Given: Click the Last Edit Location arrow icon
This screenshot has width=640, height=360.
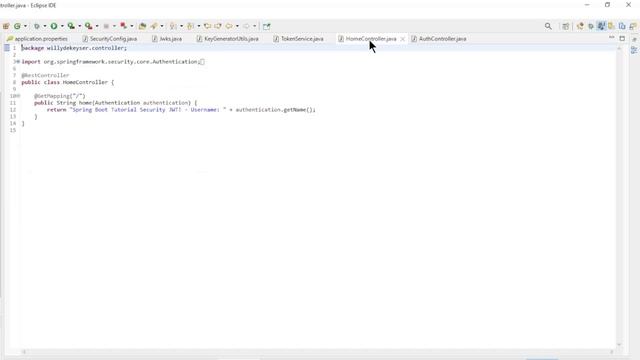Looking at the screenshot, I should pyautogui.click(x=207, y=26).
